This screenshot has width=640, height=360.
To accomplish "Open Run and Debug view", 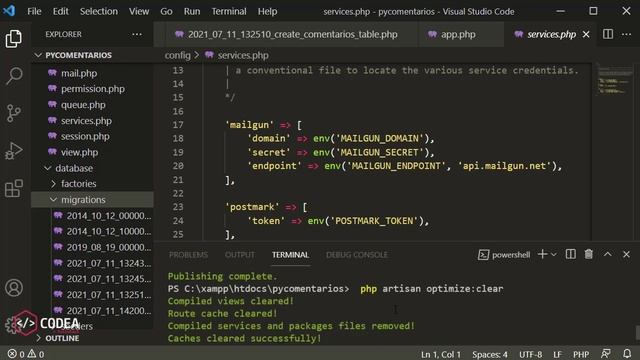I will pyautogui.click(x=13, y=151).
